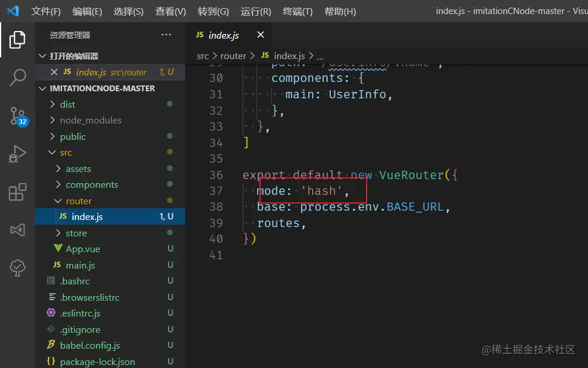The image size is (588, 368).
Task: Click UserInfo on line 31
Action: pos(357,94)
